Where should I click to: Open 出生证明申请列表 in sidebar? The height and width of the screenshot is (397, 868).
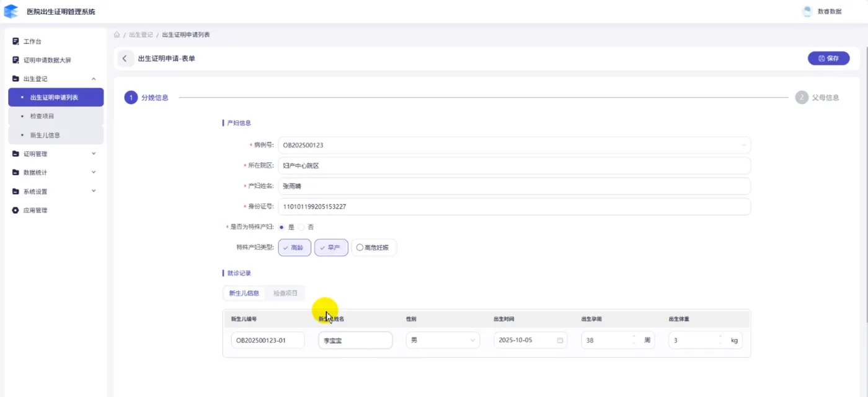coord(56,97)
